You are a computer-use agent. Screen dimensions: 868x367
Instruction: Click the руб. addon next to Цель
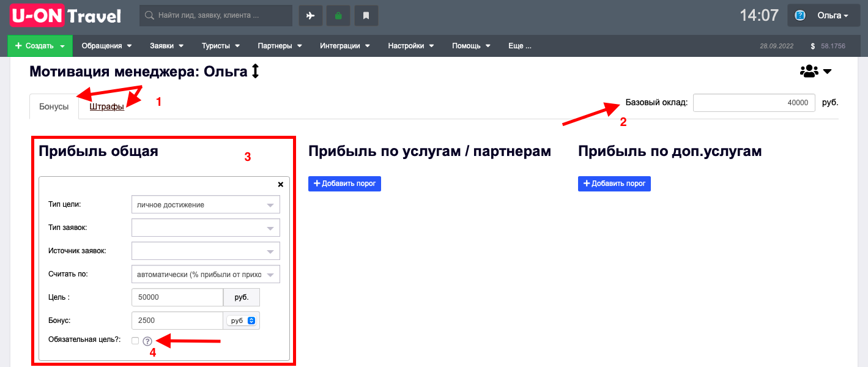tap(242, 297)
